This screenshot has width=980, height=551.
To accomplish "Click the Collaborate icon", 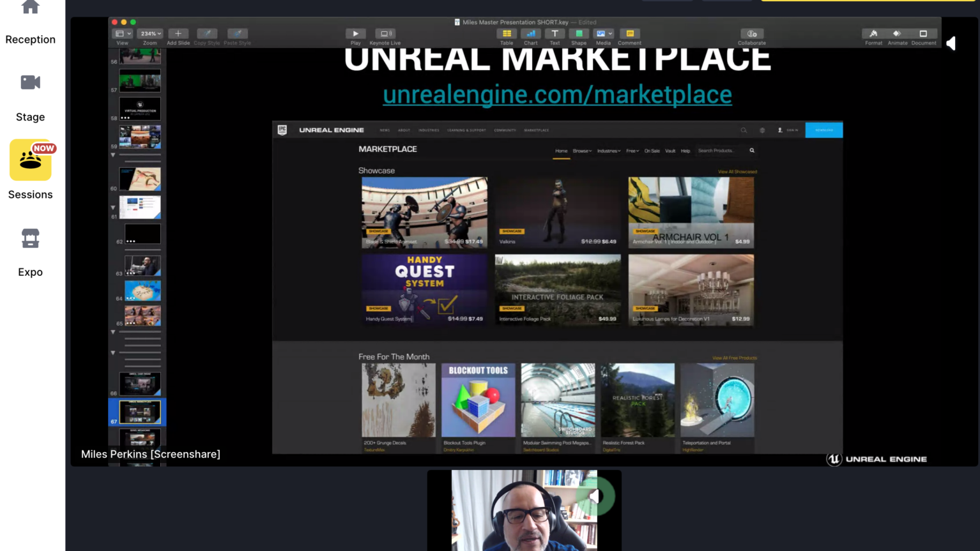I will click(x=751, y=34).
